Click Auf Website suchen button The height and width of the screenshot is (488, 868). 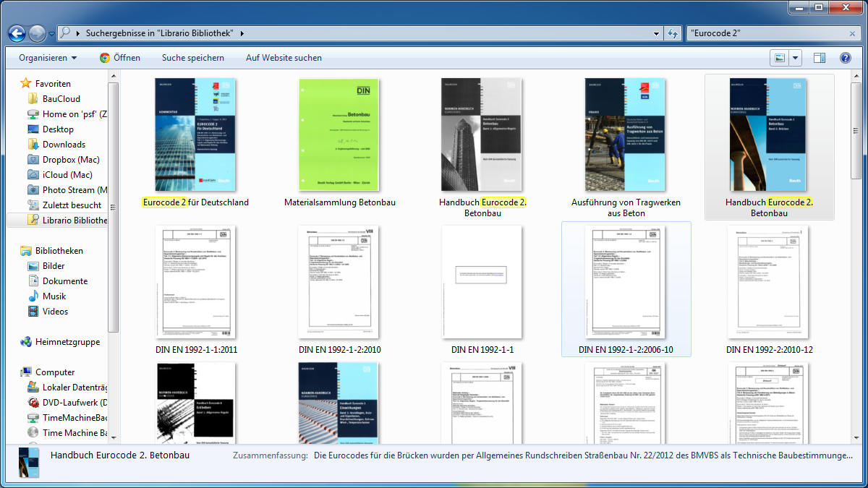point(284,58)
